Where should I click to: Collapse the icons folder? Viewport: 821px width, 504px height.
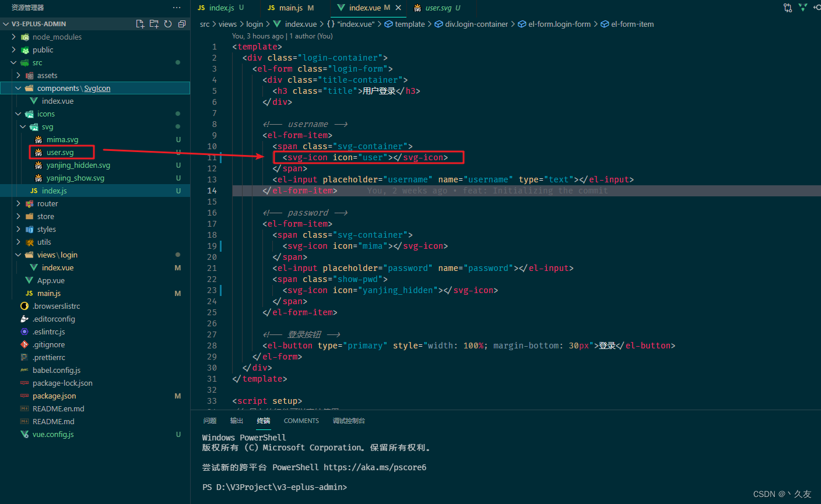19,114
